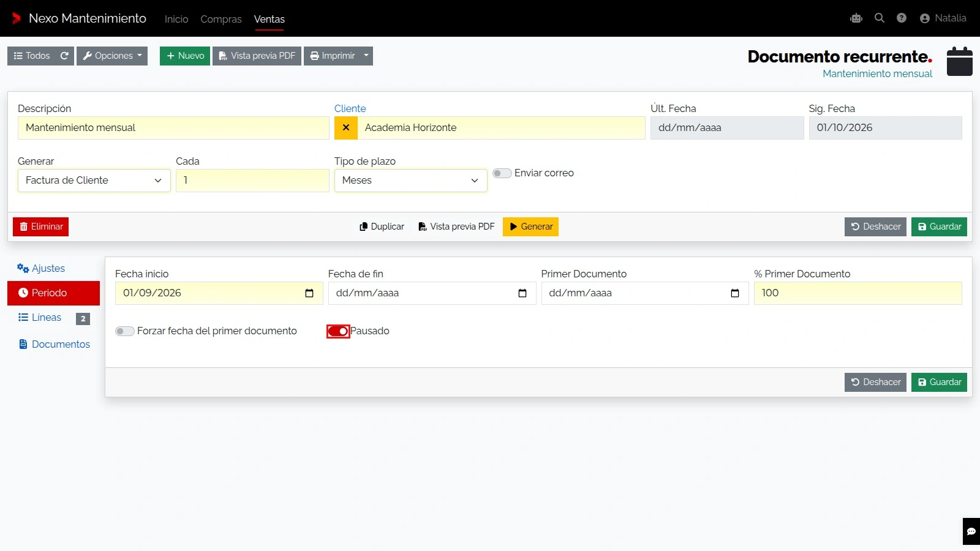Expand the Generar Factura de Cliente dropdown
980x551 pixels.
pos(94,181)
